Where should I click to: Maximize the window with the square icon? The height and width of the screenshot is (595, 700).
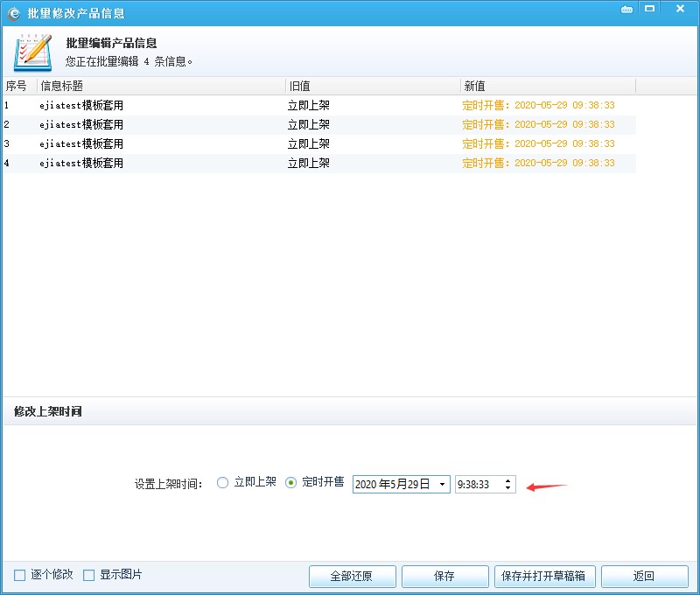point(650,9)
